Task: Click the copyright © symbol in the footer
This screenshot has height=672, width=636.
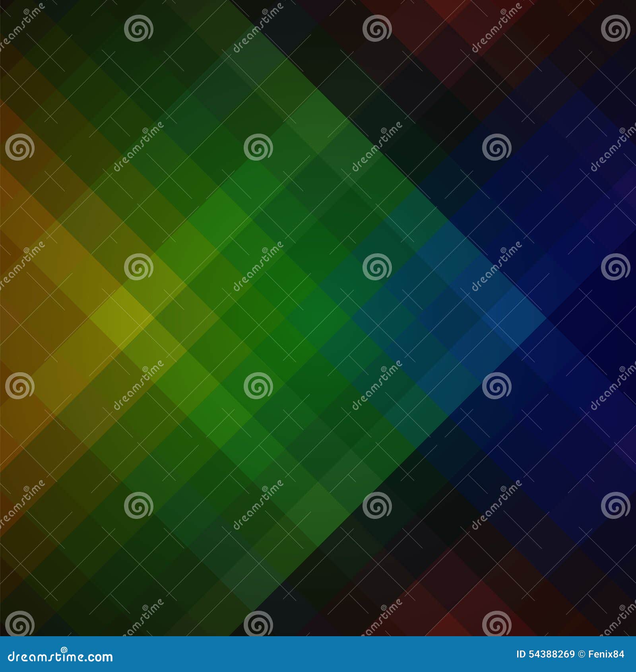Action: [581, 654]
